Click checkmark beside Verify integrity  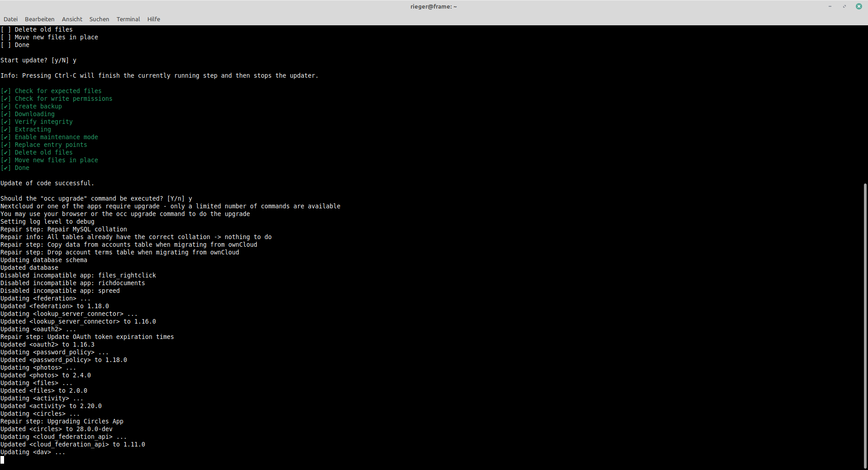pyautogui.click(x=6, y=122)
